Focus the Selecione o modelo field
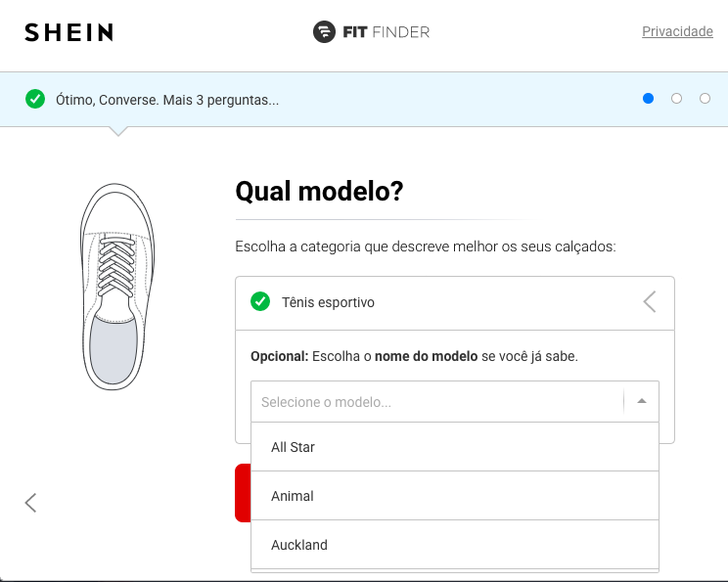Image resolution: width=728 pixels, height=582 pixels. coord(436,401)
